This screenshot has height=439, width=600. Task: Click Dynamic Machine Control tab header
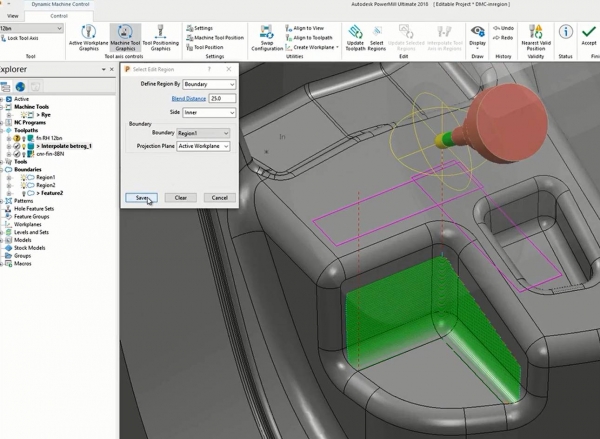click(60, 4)
